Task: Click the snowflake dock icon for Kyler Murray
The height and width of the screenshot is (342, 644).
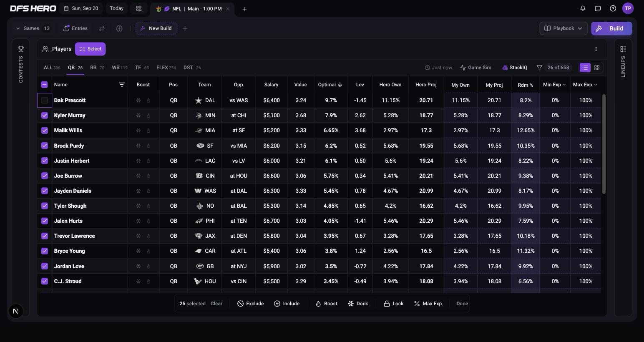Action: (x=138, y=116)
